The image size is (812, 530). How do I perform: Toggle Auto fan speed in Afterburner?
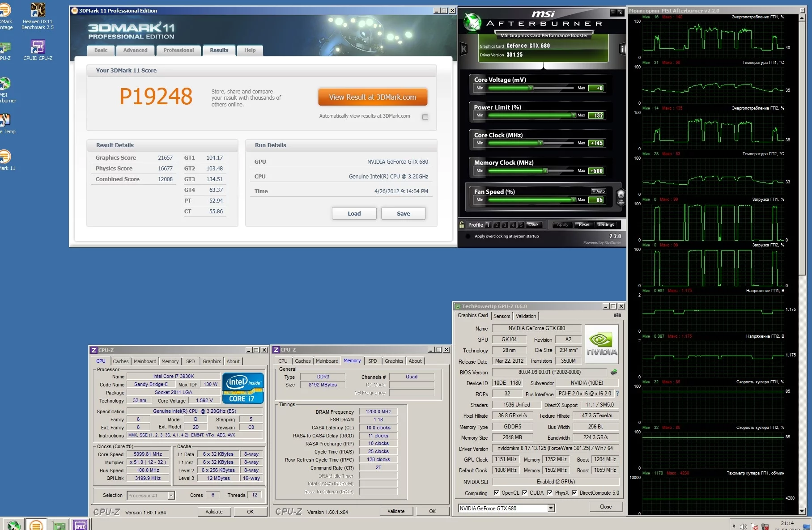click(598, 191)
